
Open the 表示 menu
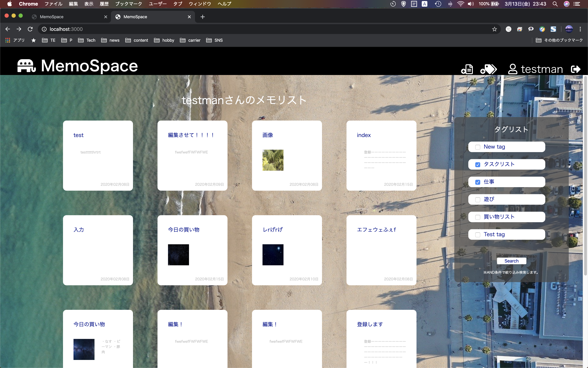coord(89,4)
